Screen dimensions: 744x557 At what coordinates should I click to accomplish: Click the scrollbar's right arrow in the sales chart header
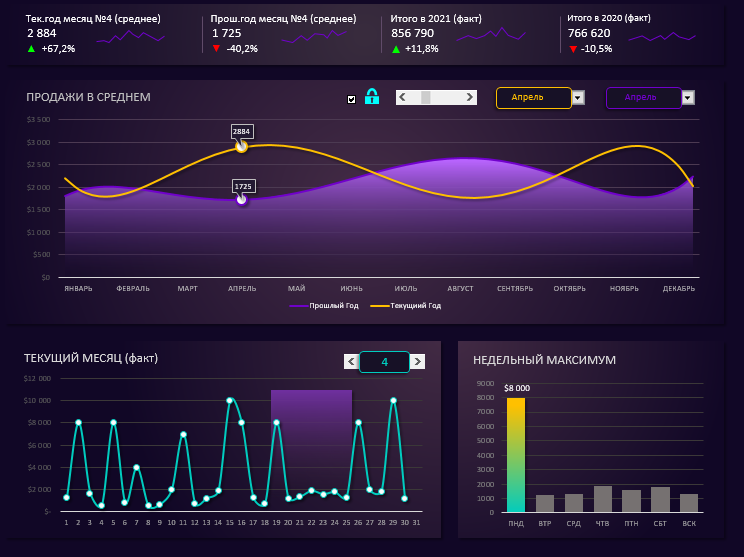[472, 97]
